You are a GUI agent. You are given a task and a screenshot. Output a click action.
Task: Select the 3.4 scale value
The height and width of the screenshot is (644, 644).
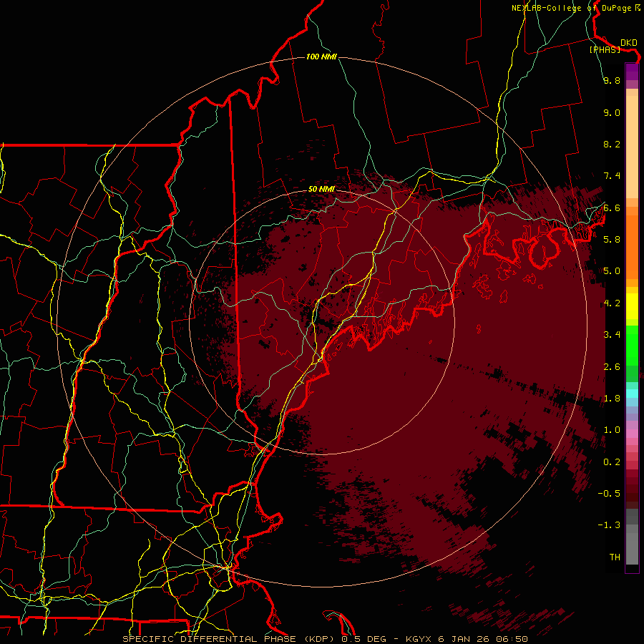pyautogui.click(x=612, y=334)
